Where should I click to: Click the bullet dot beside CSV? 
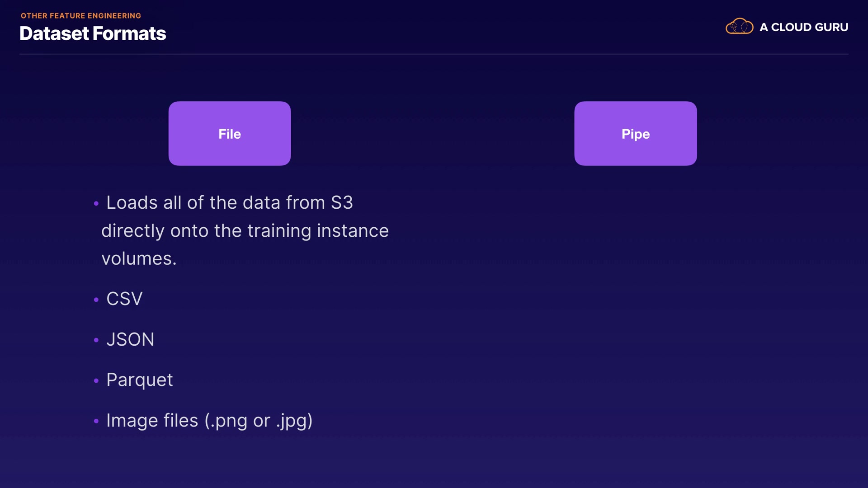(96, 300)
